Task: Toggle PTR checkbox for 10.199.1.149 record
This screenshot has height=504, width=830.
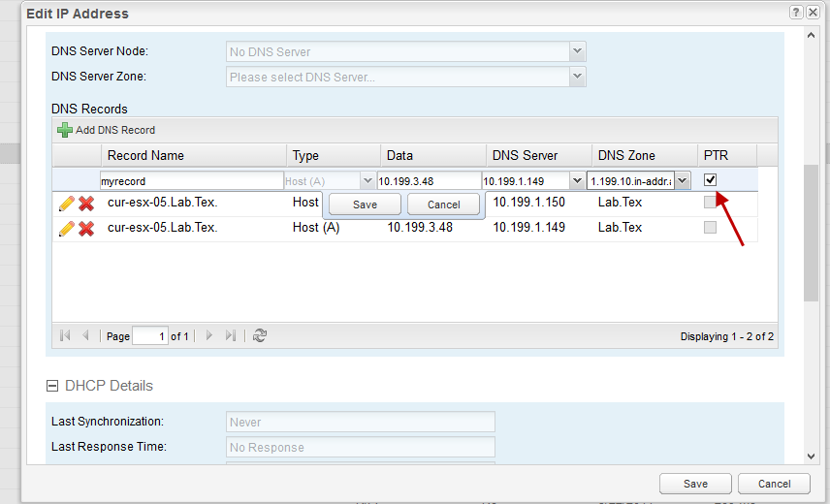Action: tap(710, 228)
